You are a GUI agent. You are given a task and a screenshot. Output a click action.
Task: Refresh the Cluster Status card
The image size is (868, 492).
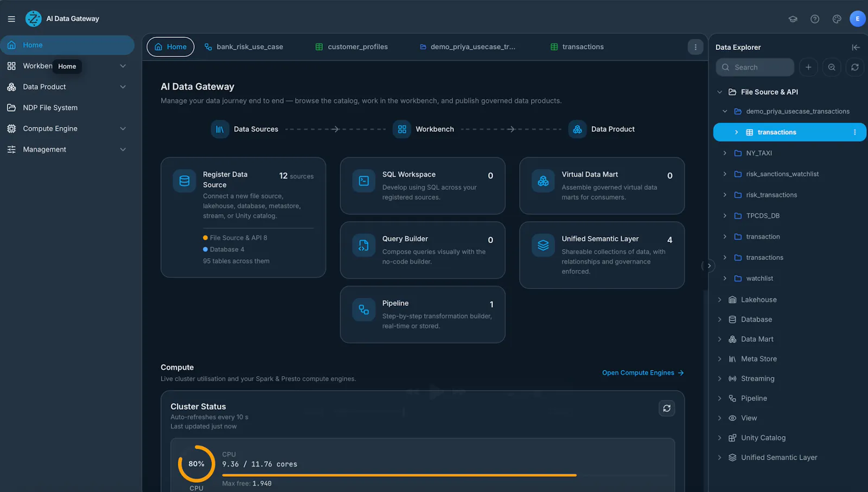tap(667, 408)
